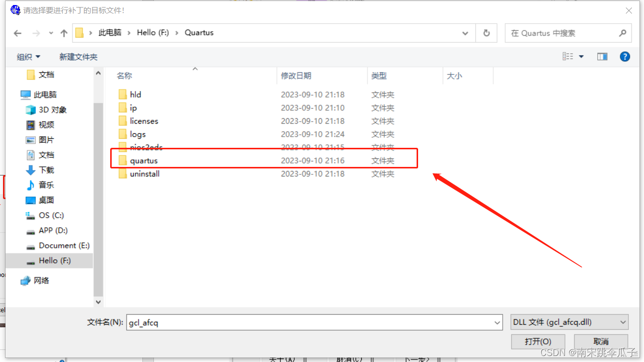
Task: Select the licenses folder icon
Action: click(122, 121)
